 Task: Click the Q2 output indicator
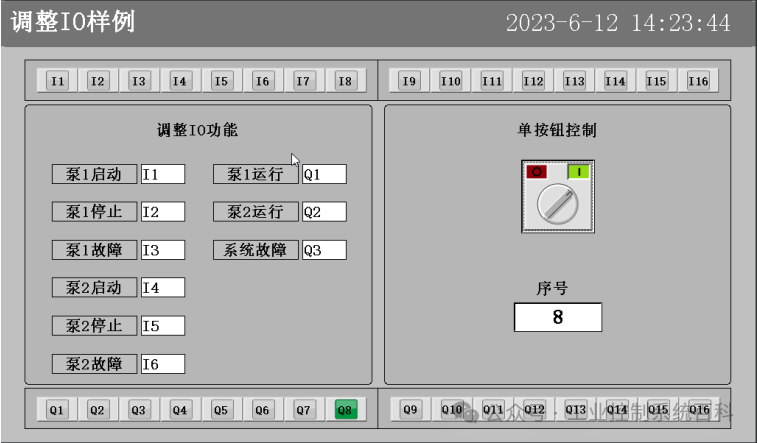click(x=97, y=410)
